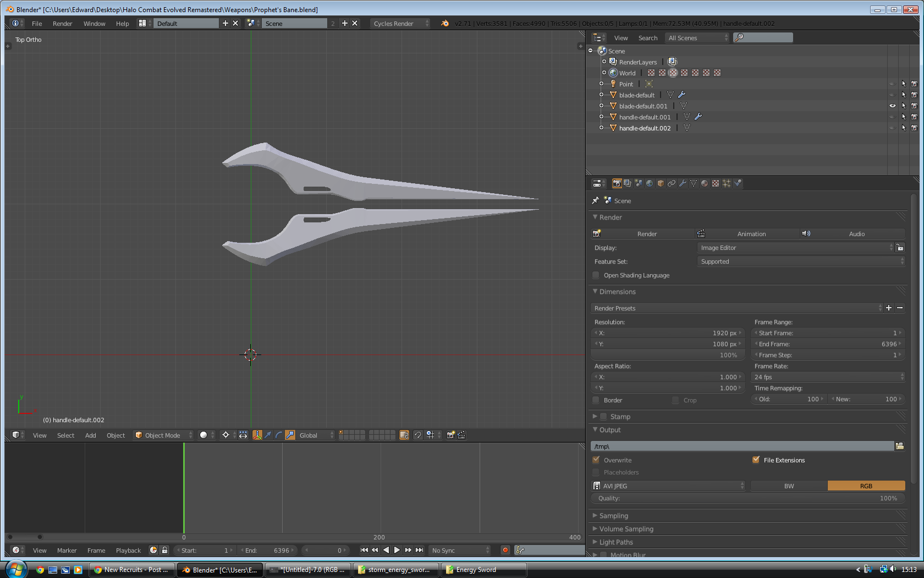This screenshot has width=924, height=578.
Task: Open the 3D view Select menu
Action: tap(65, 435)
